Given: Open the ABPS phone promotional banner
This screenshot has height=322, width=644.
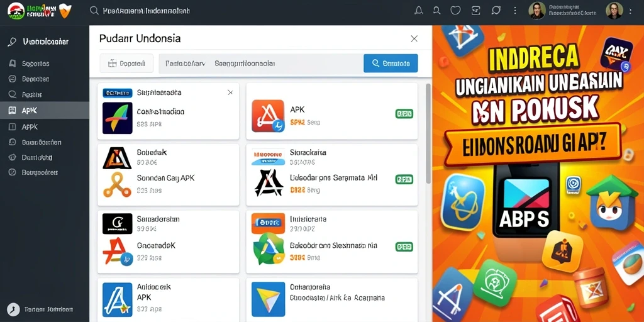Looking at the screenshot, I should [538, 174].
